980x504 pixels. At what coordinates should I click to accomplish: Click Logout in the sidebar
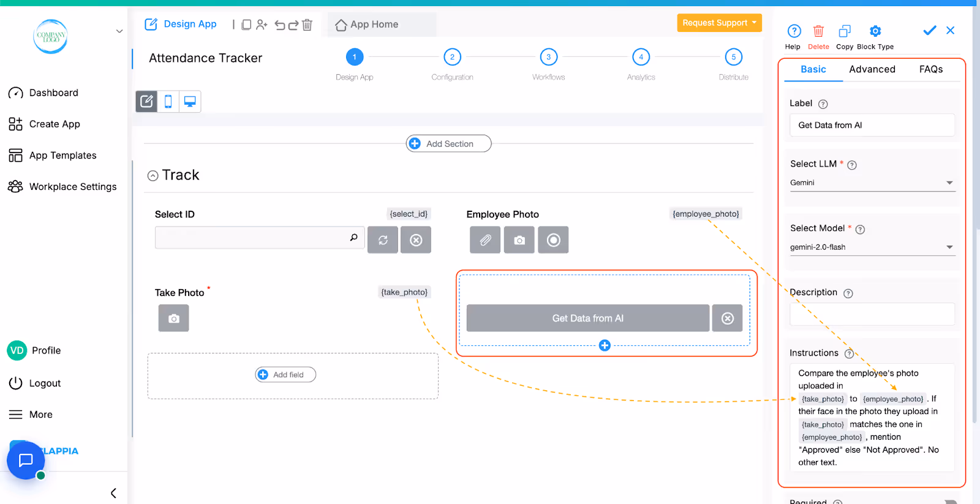click(35, 383)
